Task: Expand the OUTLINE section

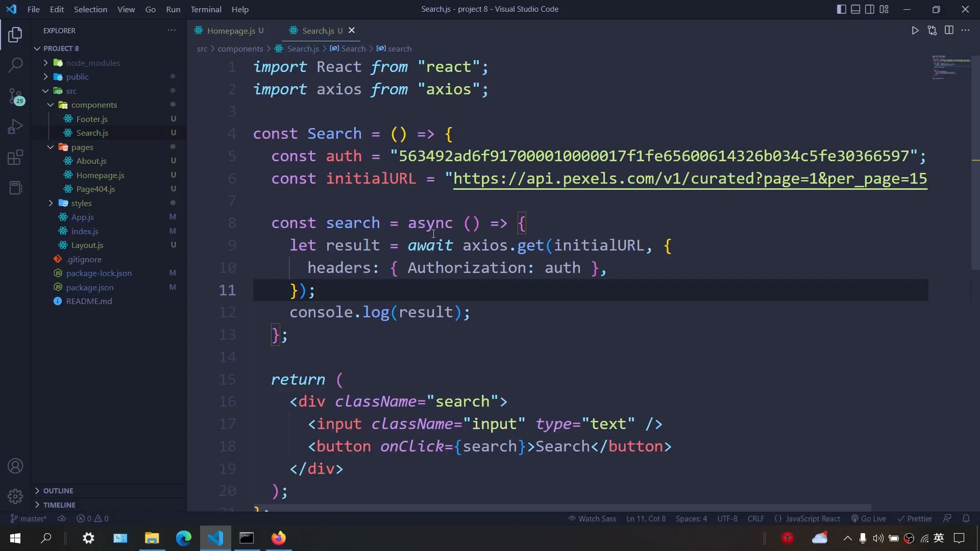Action: 58,491
